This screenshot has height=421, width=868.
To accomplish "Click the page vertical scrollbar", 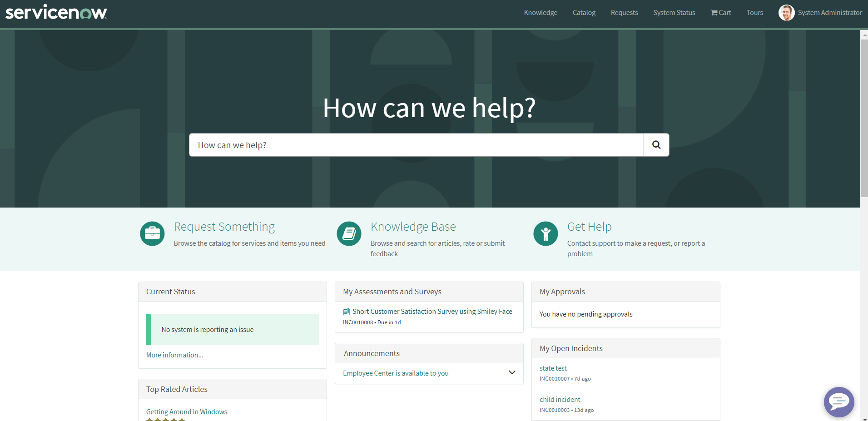I will click(x=864, y=118).
